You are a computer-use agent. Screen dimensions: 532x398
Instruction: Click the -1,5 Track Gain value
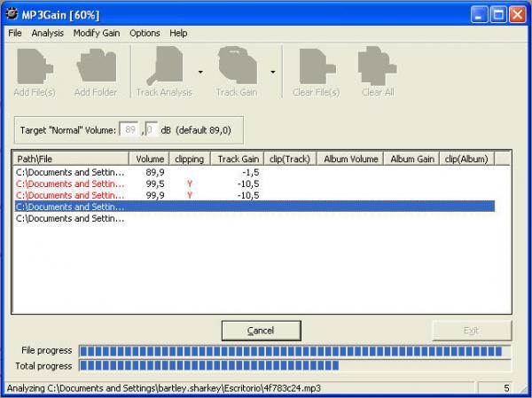coord(251,172)
